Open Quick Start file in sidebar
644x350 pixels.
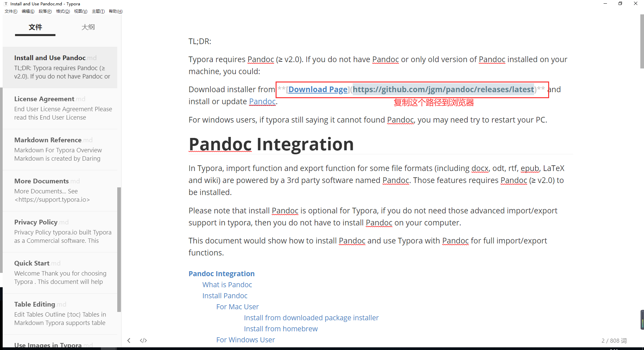coord(60,273)
